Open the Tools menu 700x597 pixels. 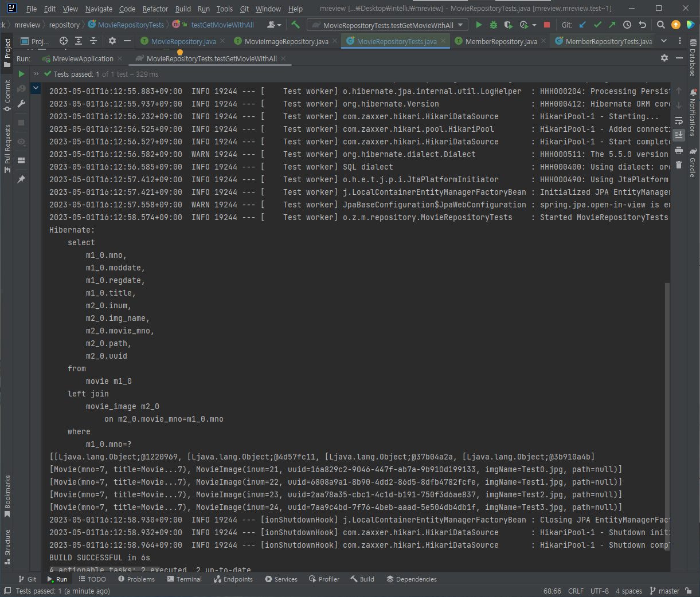click(x=225, y=9)
